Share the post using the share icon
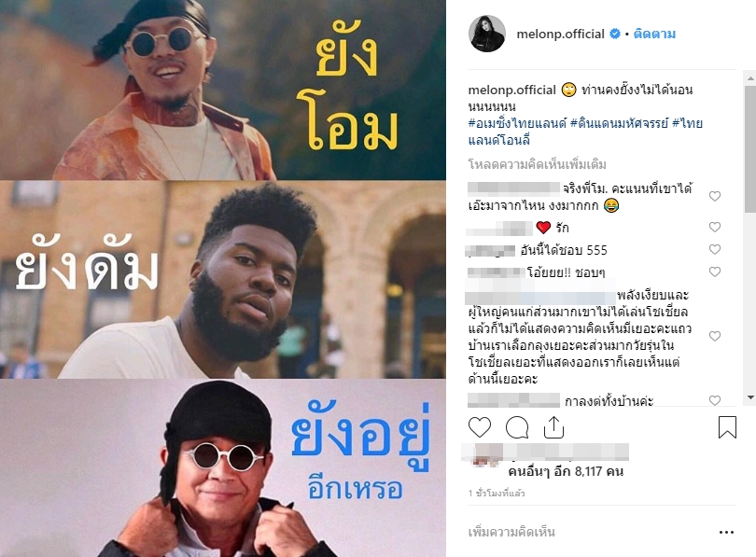756x557 pixels. coord(553,427)
